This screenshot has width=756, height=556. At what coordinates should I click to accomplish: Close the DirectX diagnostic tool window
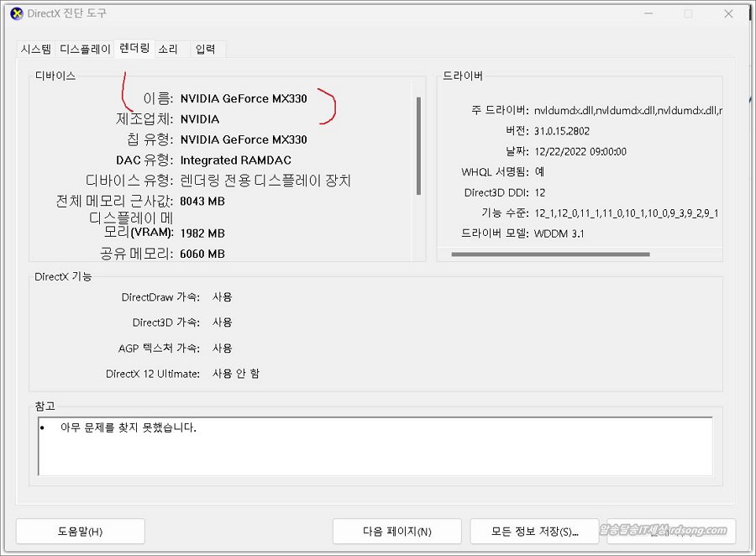tap(727, 13)
